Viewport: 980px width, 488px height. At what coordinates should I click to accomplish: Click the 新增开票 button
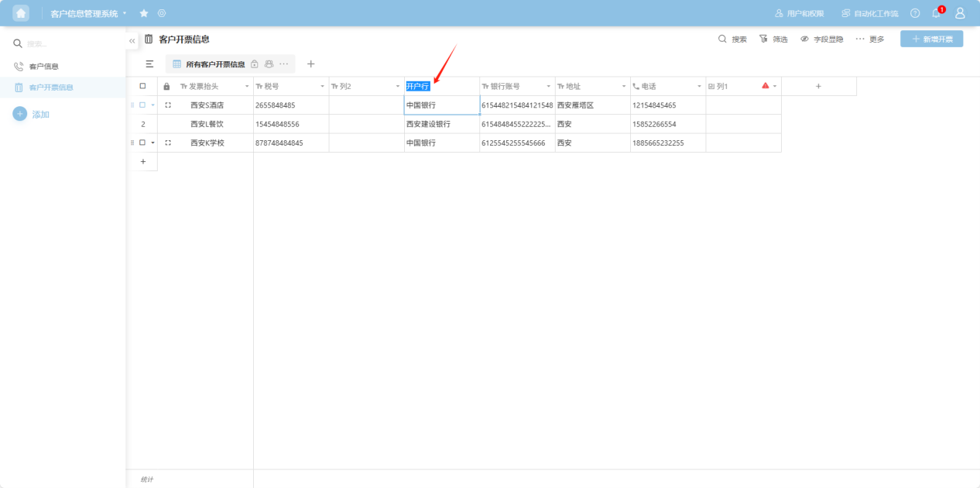(x=931, y=39)
